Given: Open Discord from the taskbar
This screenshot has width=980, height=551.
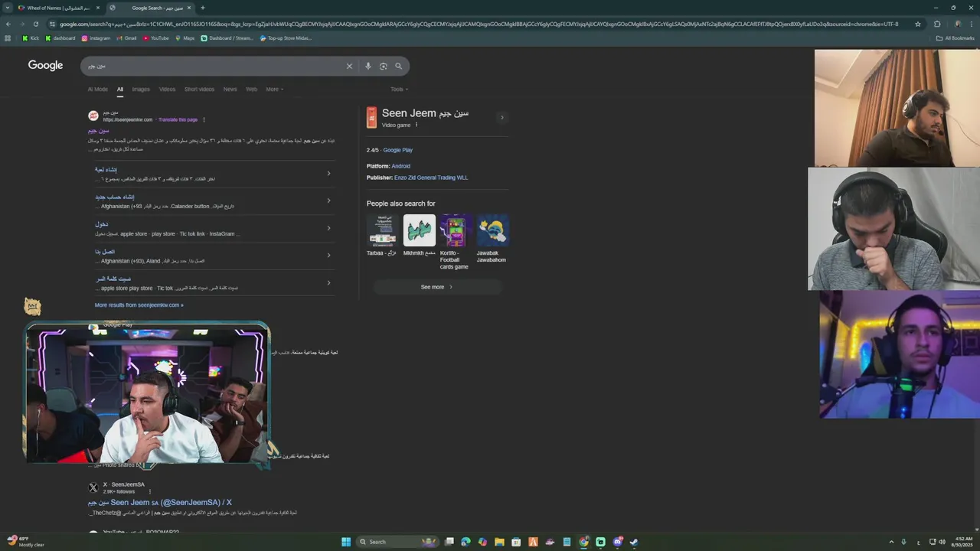Looking at the screenshot, I should coord(617,542).
